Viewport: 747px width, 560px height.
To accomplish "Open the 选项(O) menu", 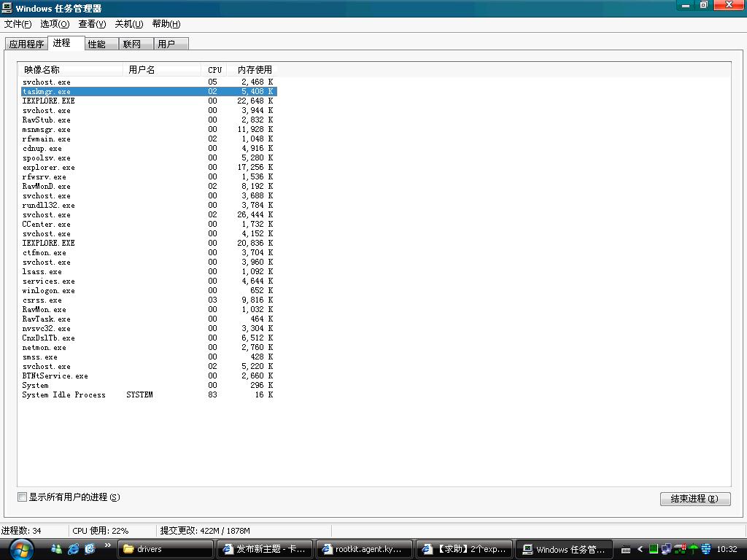I will (55, 24).
